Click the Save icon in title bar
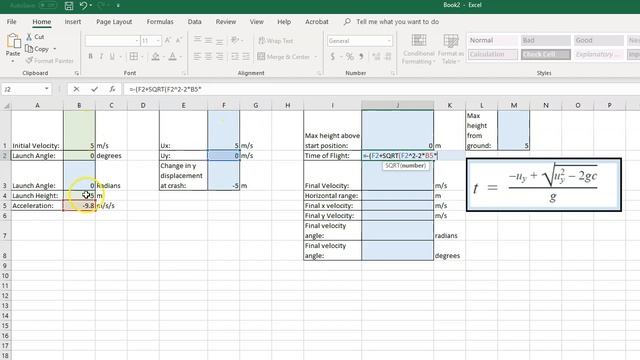 (69, 6)
